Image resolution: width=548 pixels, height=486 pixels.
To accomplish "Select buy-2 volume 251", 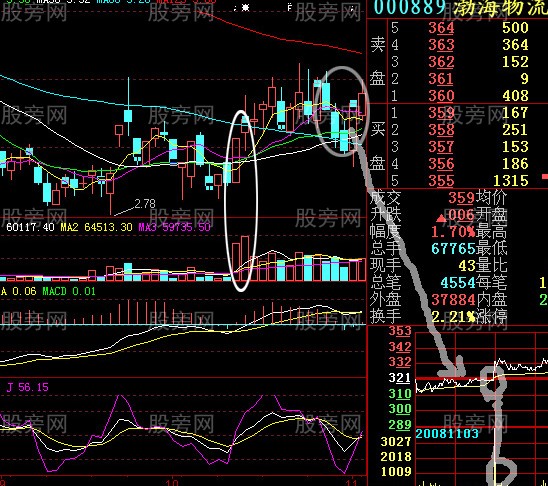I will click(x=515, y=130).
